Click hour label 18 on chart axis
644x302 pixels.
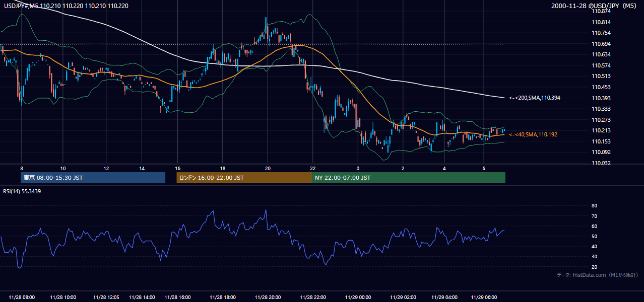click(223, 168)
